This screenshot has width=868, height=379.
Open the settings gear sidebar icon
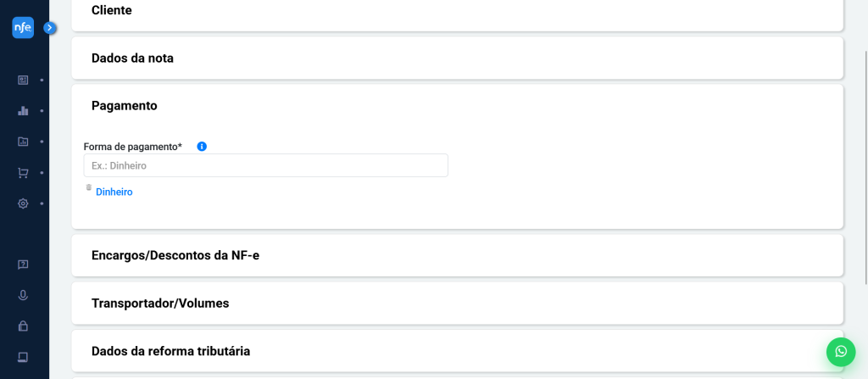23,203
